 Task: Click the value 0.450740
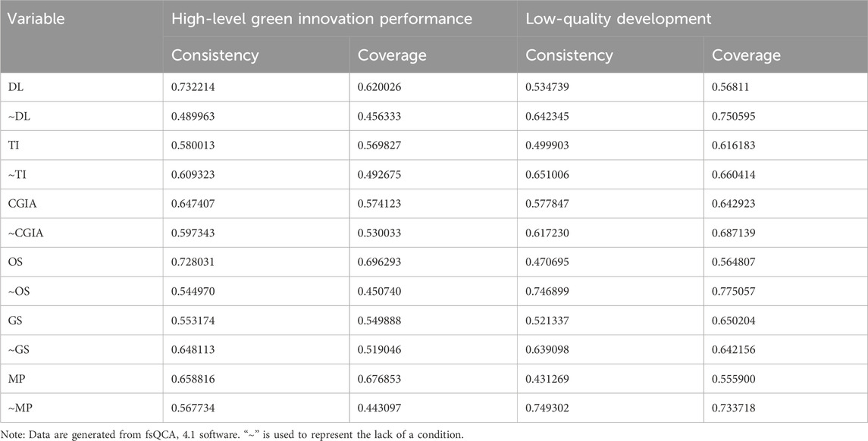point(380,291)
